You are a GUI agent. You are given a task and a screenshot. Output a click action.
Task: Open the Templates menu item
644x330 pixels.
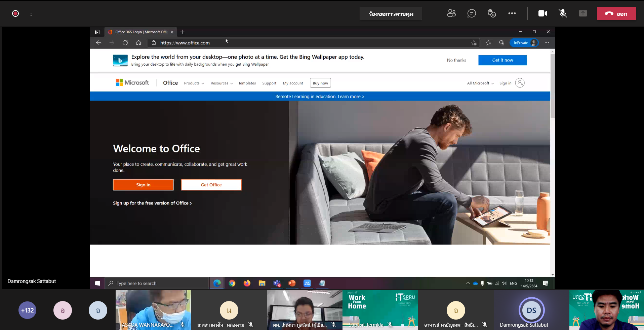pyautogui.click(x=247, y=83)
